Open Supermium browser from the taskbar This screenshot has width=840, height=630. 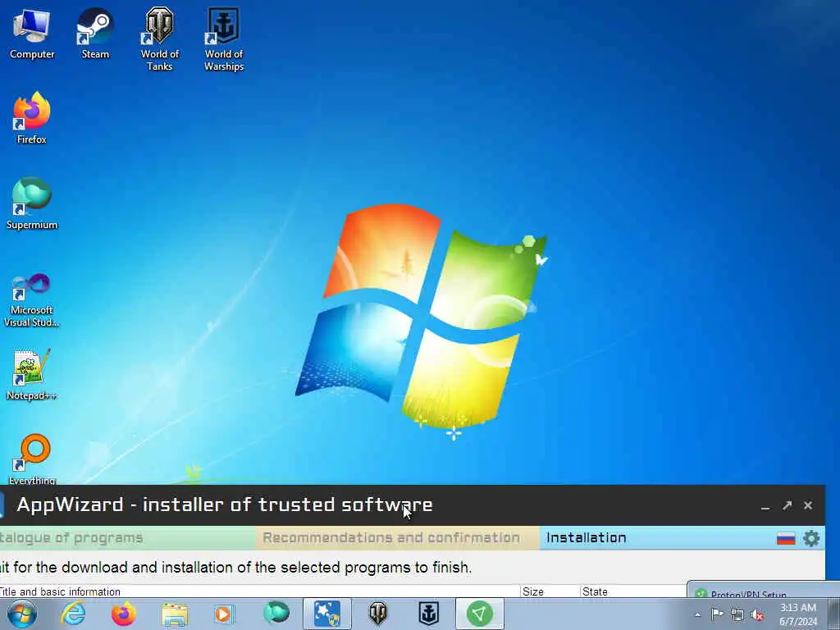(276, 614)
